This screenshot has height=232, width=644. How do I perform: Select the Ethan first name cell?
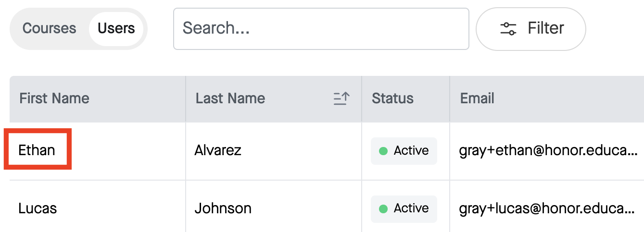tap(98, 151)
